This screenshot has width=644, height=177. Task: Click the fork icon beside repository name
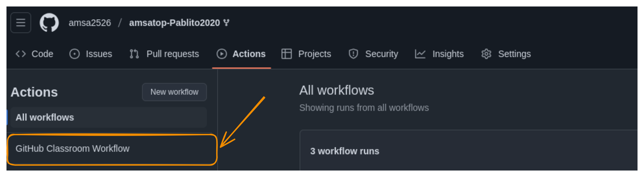click(227, 23)
